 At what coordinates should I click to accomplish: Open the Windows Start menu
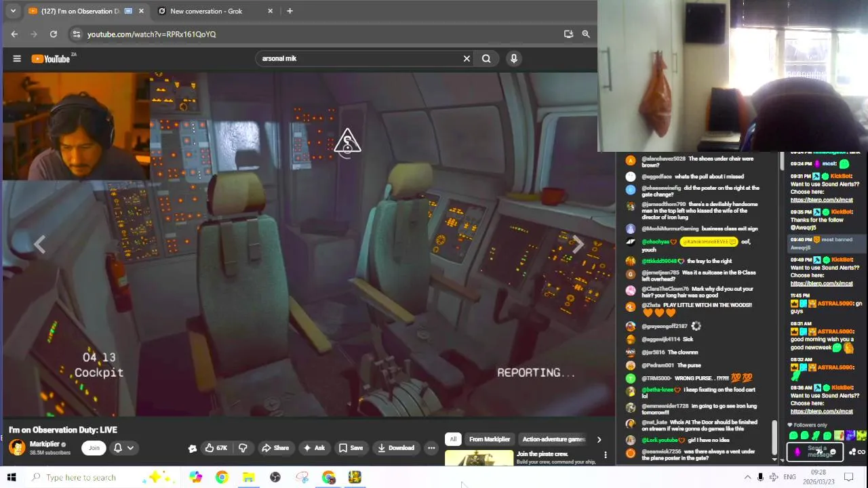point(12,477)
